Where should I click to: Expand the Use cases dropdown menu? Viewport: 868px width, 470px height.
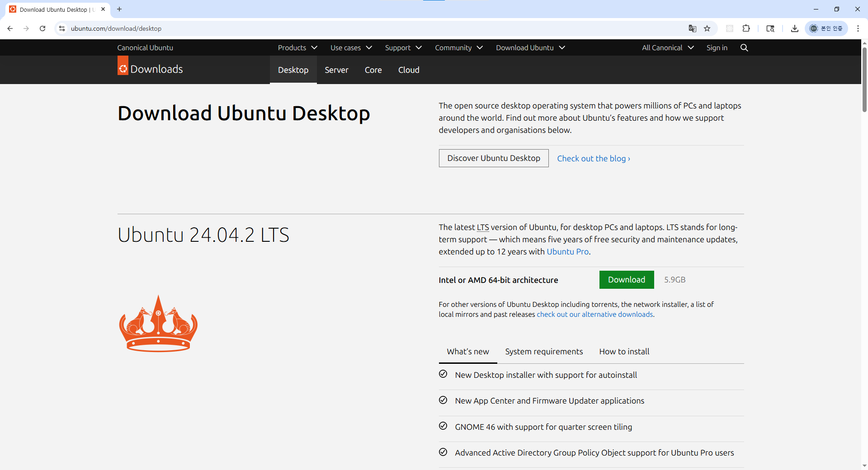[351, 47]
